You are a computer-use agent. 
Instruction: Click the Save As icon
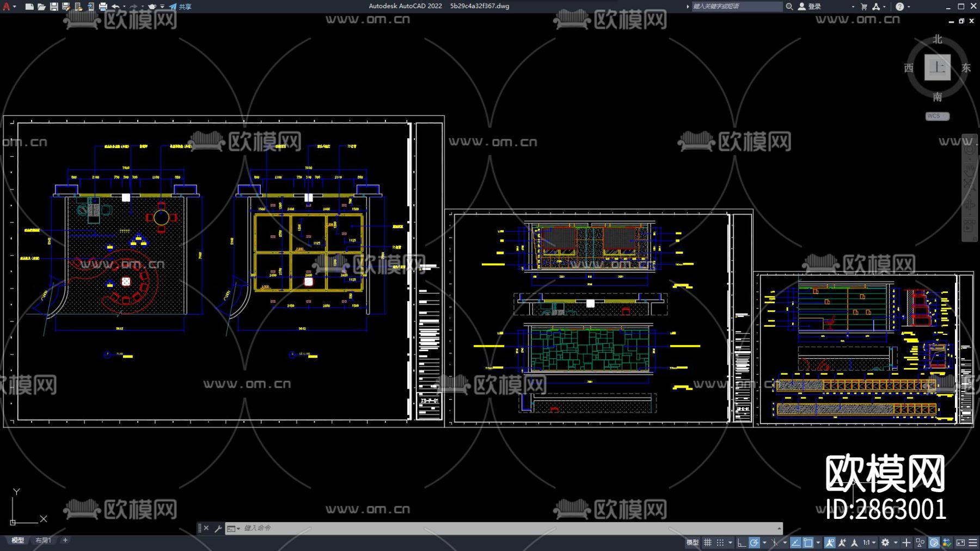66,7
